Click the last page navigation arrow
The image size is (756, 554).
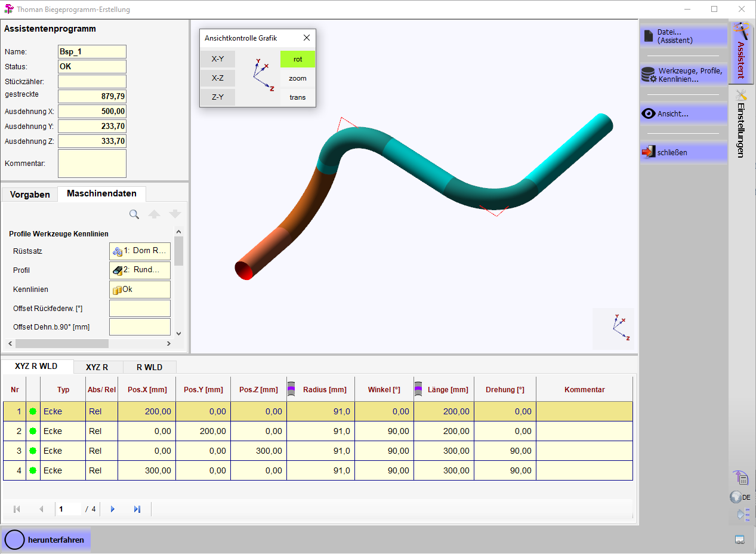point(137,509)
